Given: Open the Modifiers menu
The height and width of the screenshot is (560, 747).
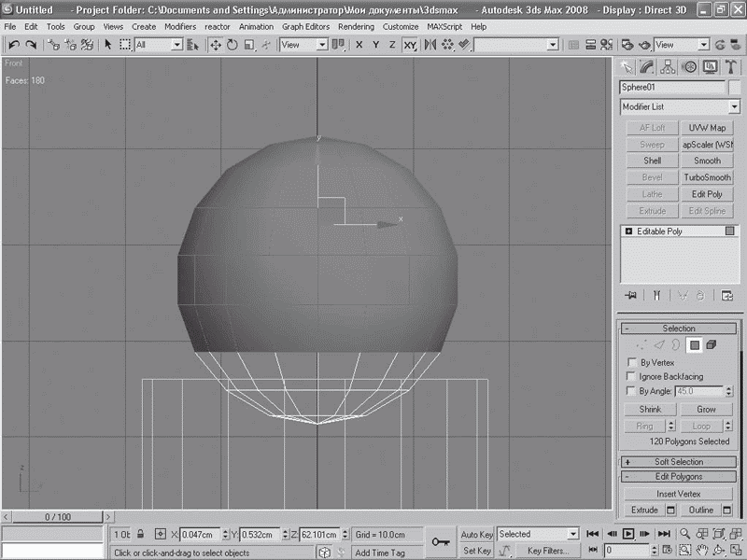Looking at the screenshot, I should point(180,27).
